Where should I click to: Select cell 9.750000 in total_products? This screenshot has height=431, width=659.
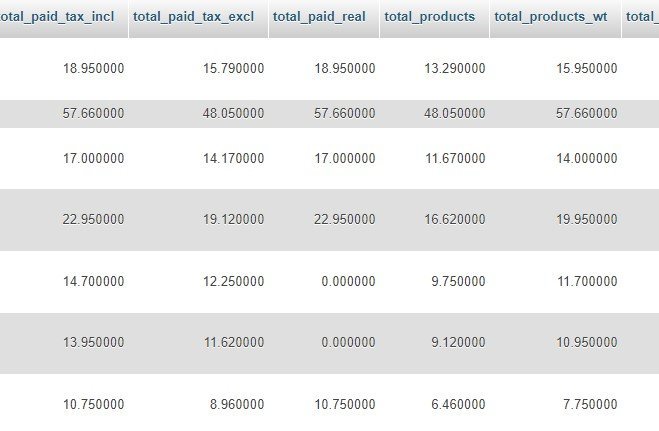pos(459,281)
